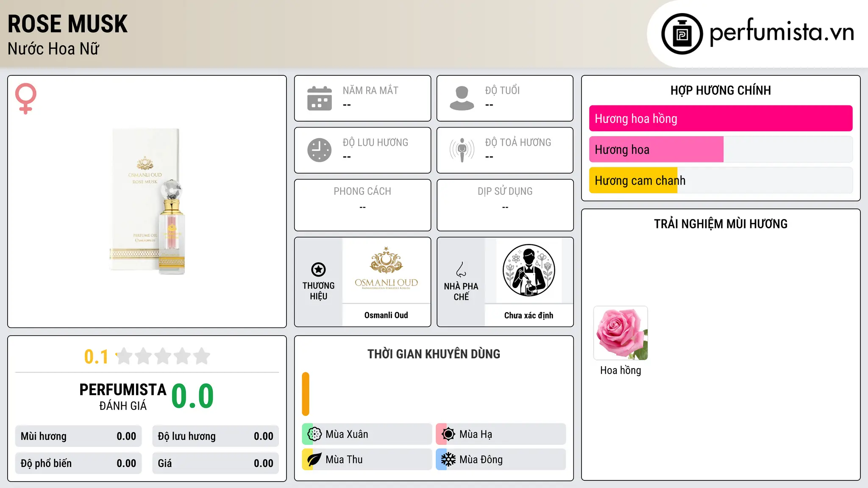Click the PERFUMISTA ĐÁNH GIÁ label
The width and height of the screenshot is (868, 488).
coord(123,396)
